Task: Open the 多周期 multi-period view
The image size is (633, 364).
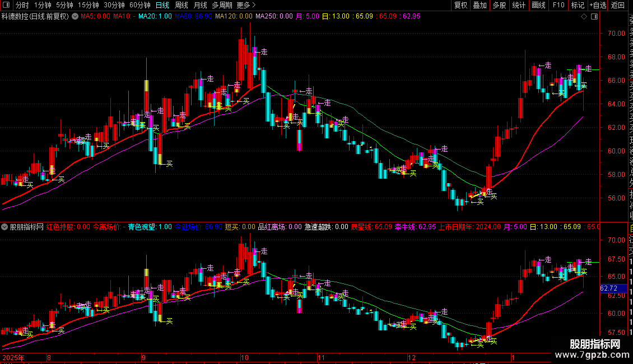Action: click(222, 5)
